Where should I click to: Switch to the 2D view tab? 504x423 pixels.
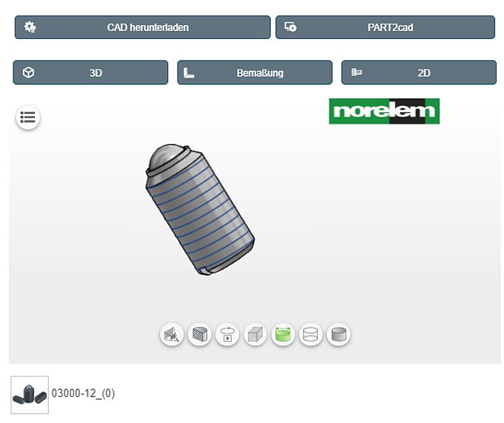[x=419, y=73]
